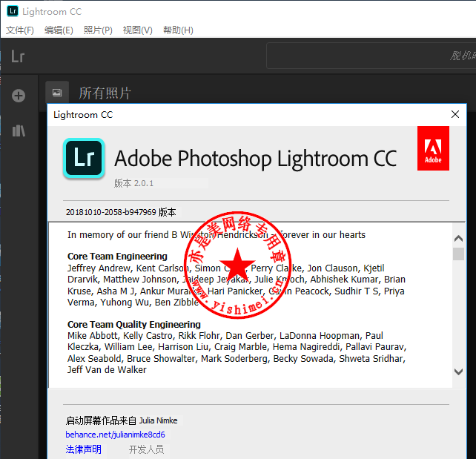Click the In memory of our friend line
This screenshot has width=476, height=459.
pyautogui.click(x=216, y=234)
